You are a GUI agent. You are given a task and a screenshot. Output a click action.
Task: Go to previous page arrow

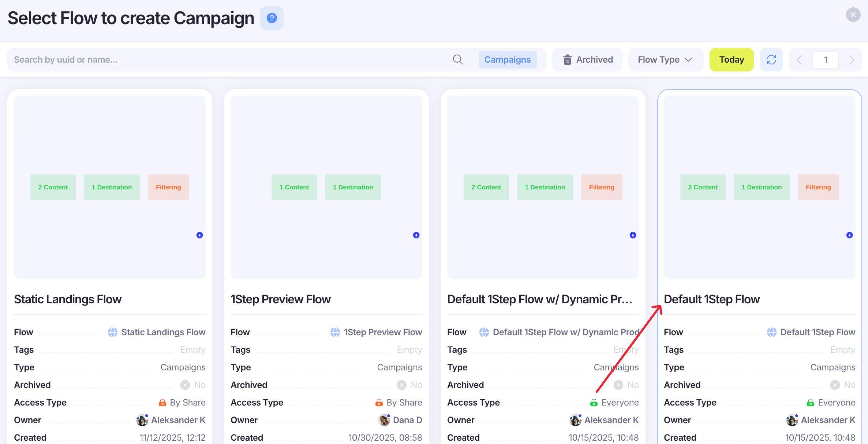tap(799, 60)
